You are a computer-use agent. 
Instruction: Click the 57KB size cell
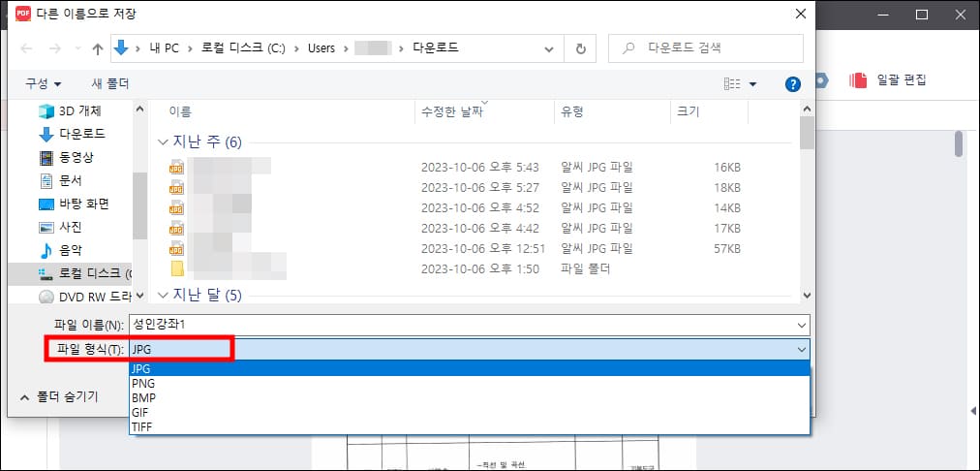[727, 248]
